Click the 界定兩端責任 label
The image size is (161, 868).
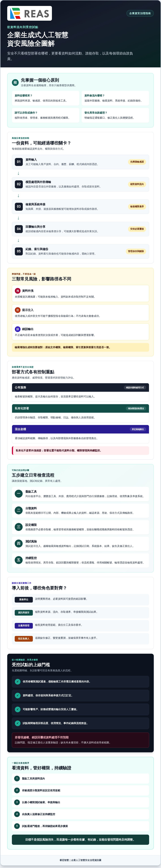tap(138, 429)
